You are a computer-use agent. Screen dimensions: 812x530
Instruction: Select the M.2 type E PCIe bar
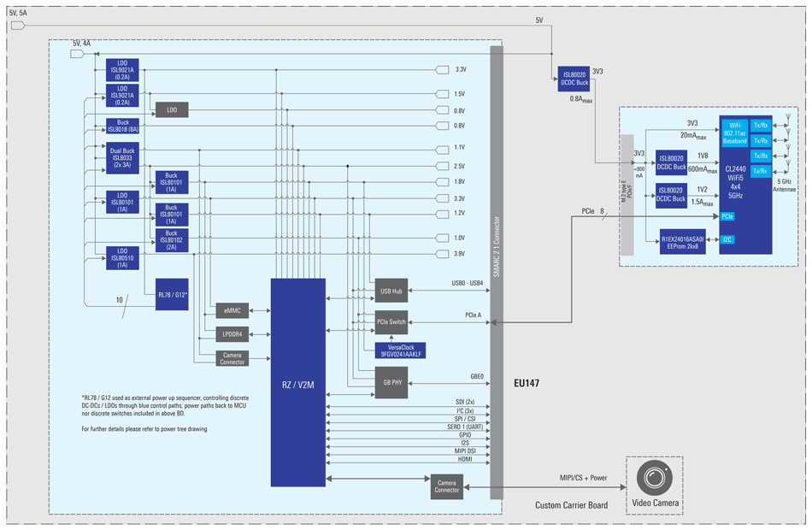click(627, 195)
